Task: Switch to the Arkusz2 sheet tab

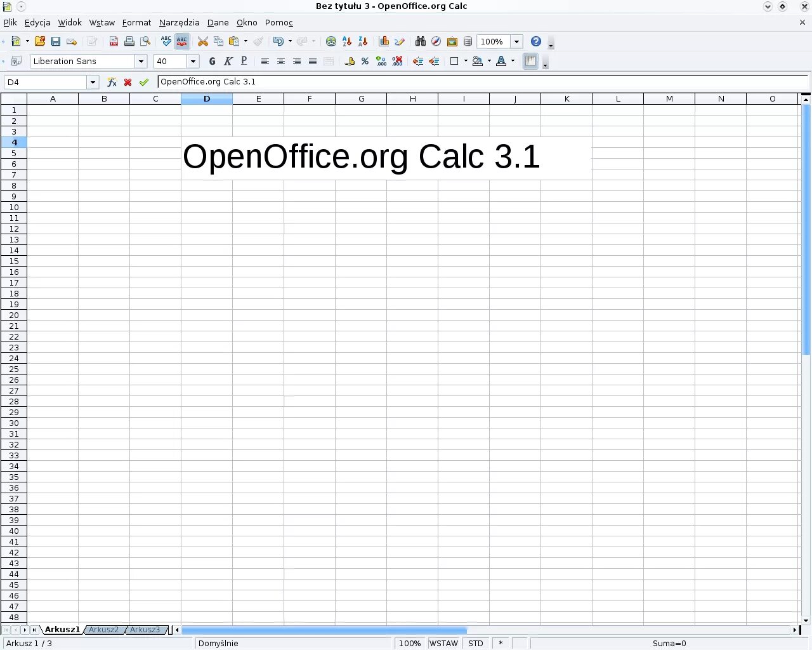Action: pos(103,630)
